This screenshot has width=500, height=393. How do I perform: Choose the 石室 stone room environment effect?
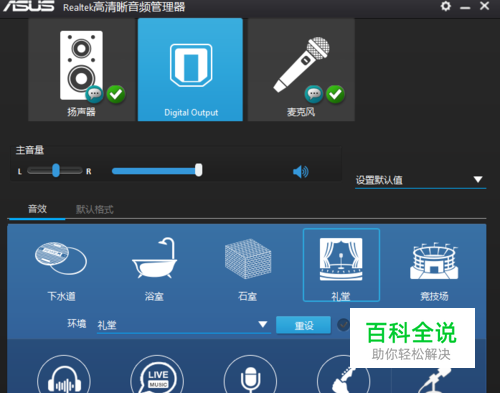coord(248,269)
